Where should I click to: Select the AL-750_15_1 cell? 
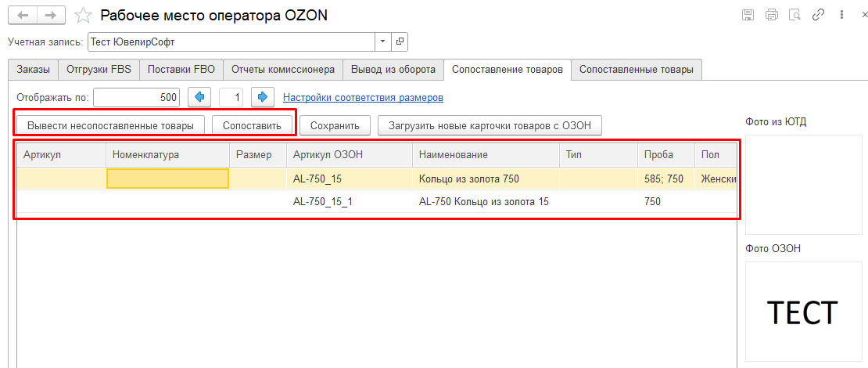click(350, 202)
